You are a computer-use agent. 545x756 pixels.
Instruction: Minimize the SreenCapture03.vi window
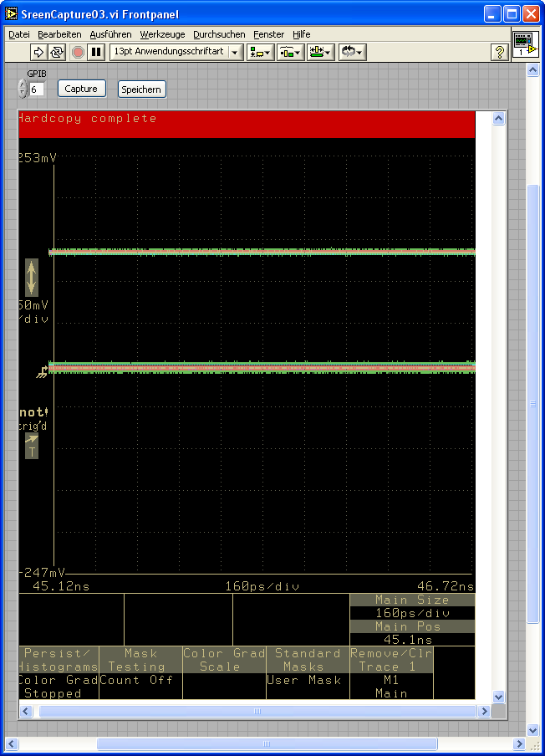pyautogui.click(x=492, y=14)
